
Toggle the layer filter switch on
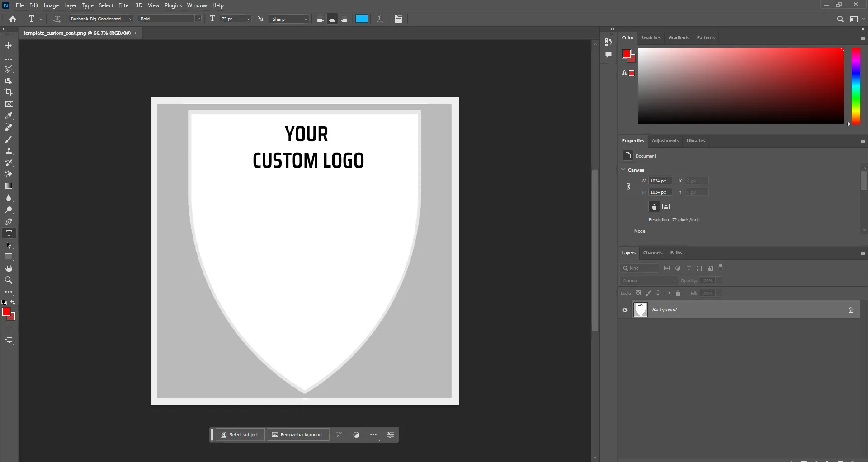tap(721, 266)
